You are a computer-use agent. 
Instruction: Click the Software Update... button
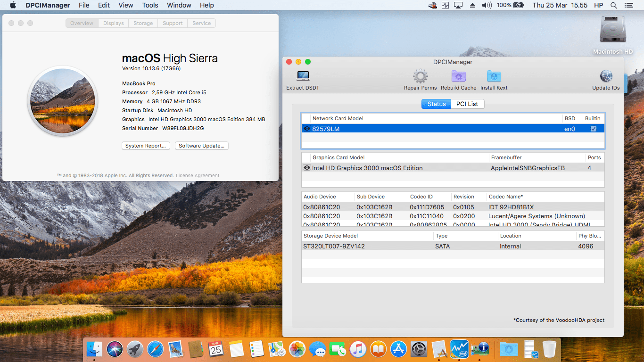point(202,146)
